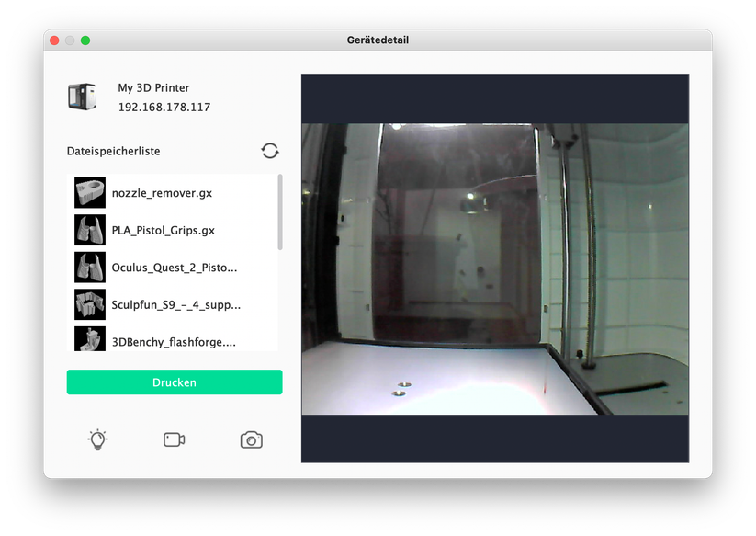The height and width of the screenshot is (536, 756).
Task: Select the nozzle_remover.gx file name
Action: pos(162,193)
